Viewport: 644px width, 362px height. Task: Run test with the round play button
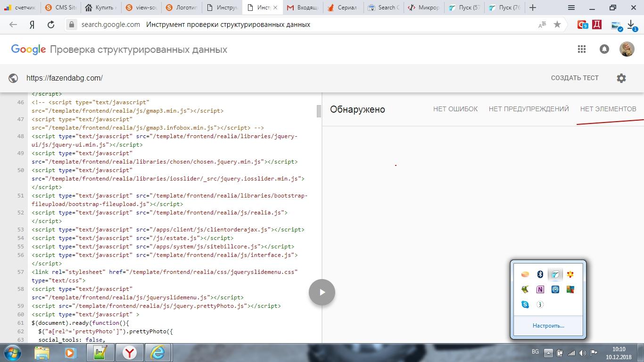coord(322,292)
